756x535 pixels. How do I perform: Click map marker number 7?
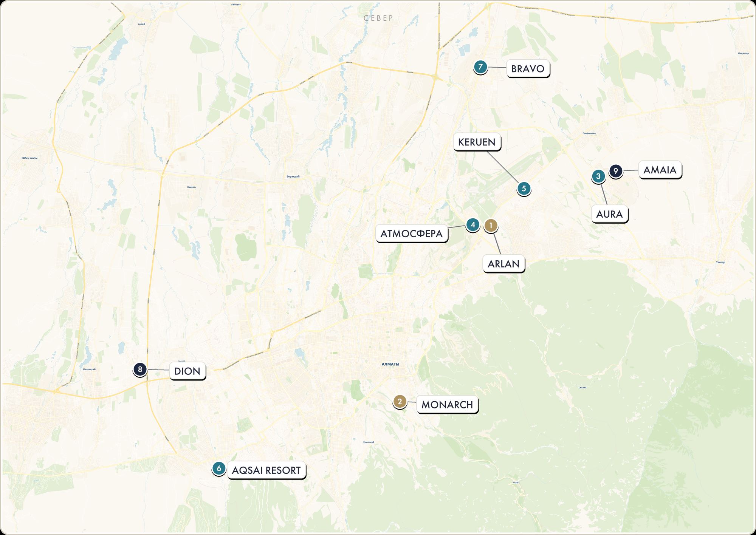pyautogui.click(x=480, y=67)
